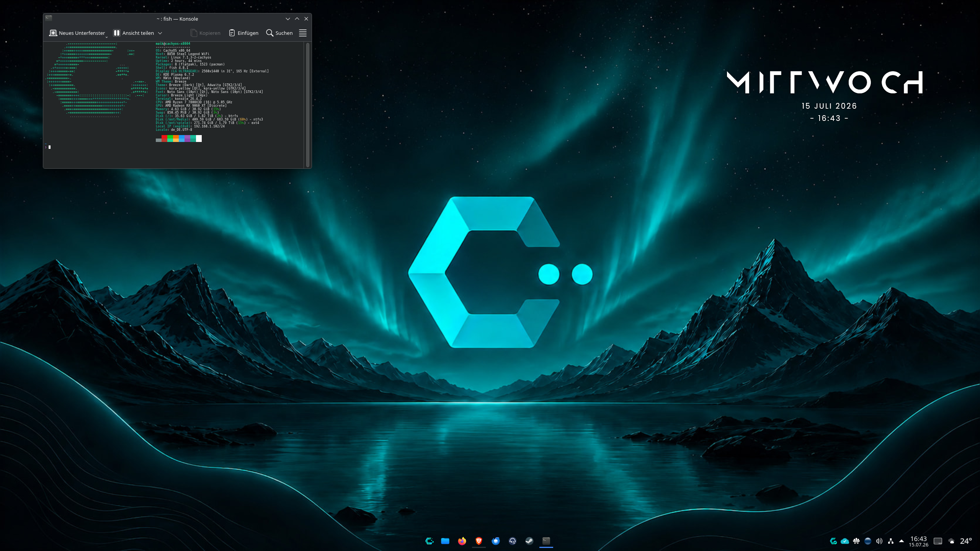The image size is (980, 551).
Task: Open Thunderbird mail from the taskbar
Action: 496,541
